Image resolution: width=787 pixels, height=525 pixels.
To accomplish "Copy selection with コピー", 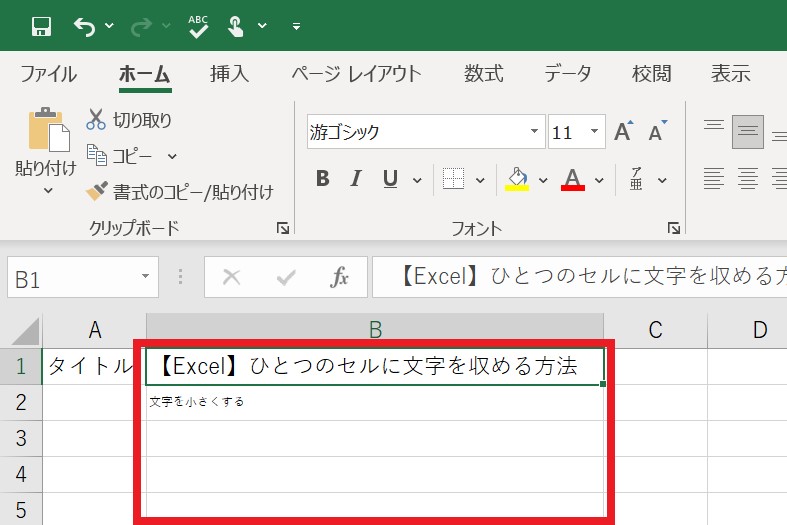I will point(119,156).
